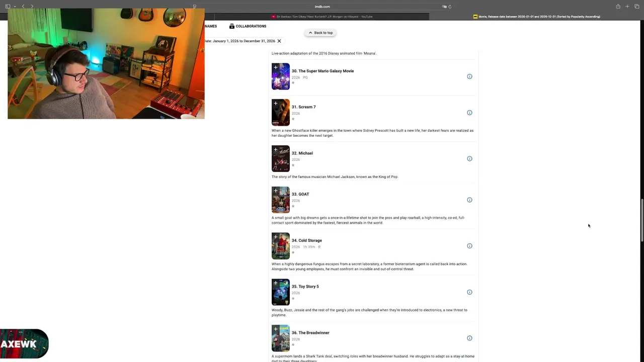Click the rating star under Cold Storage
Viewport: 644px width, 362px height.
pos(293,252)
